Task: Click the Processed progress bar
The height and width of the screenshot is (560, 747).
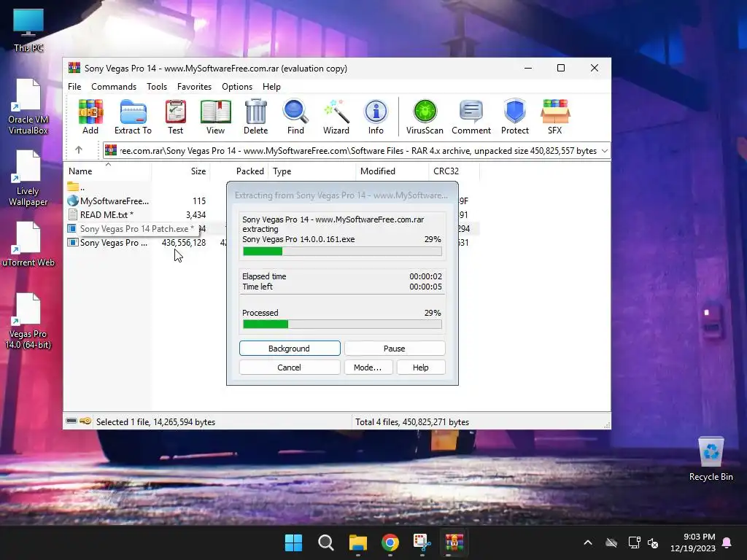Action: [x=342, y=324]
